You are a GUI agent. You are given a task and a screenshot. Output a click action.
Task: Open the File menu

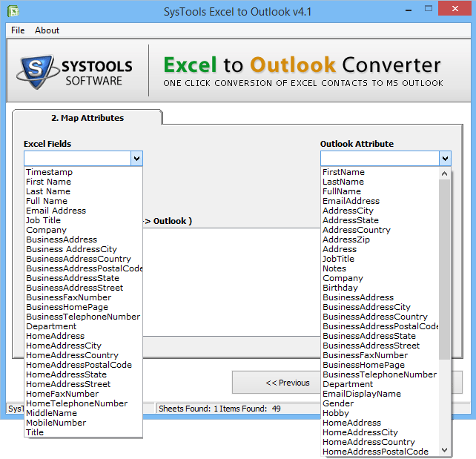18,30
